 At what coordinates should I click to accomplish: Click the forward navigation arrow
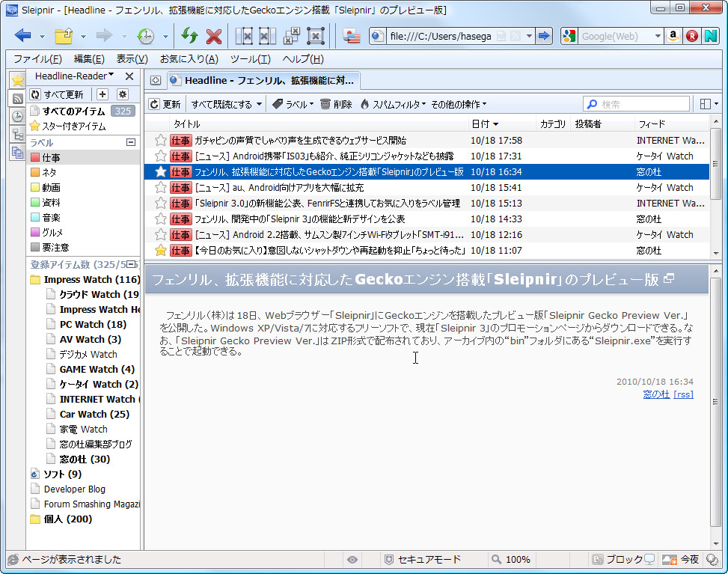104,35
